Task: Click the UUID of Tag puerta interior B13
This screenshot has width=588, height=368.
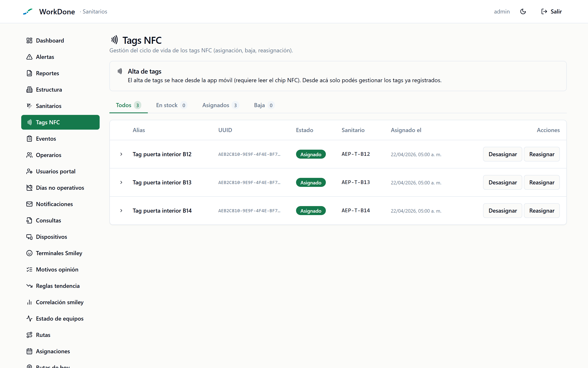Action: (x=249, y=183)
